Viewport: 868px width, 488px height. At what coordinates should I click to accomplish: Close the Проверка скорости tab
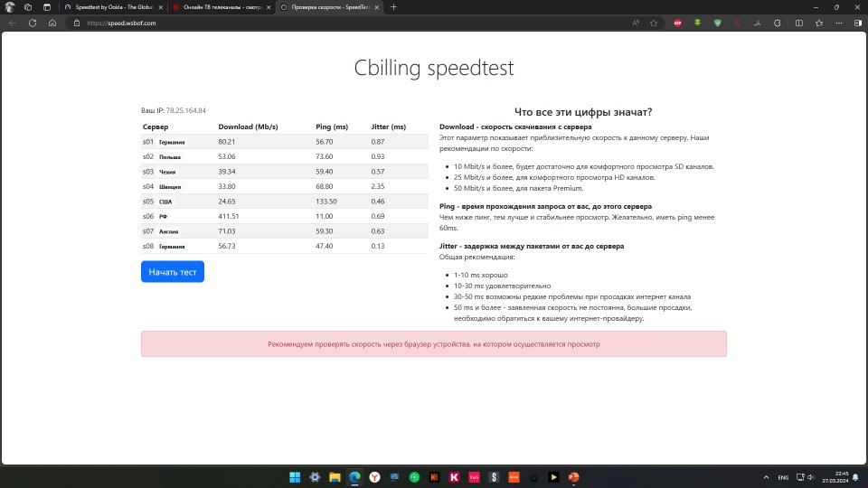click(x=376, y=7)
